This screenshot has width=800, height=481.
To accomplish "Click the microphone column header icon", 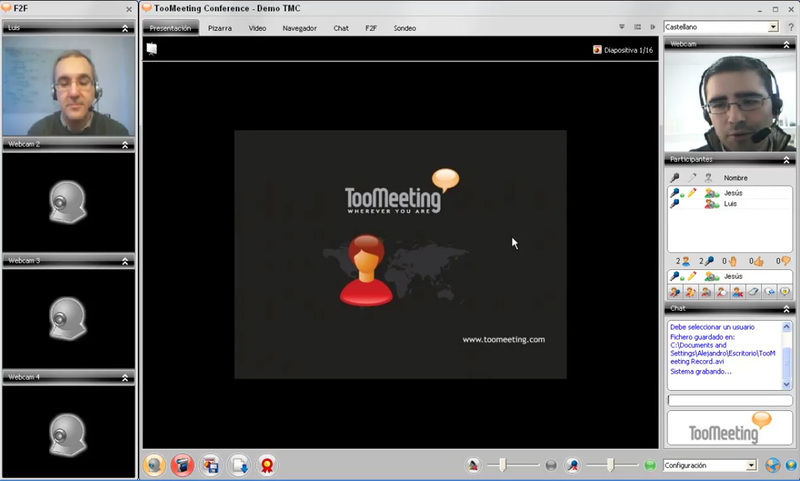I will [x=674, y=178].
